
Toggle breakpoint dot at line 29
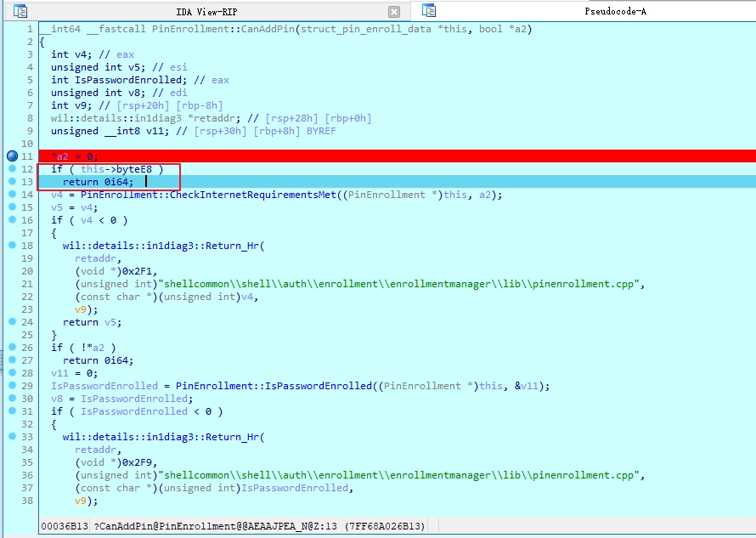coord(12,385)
